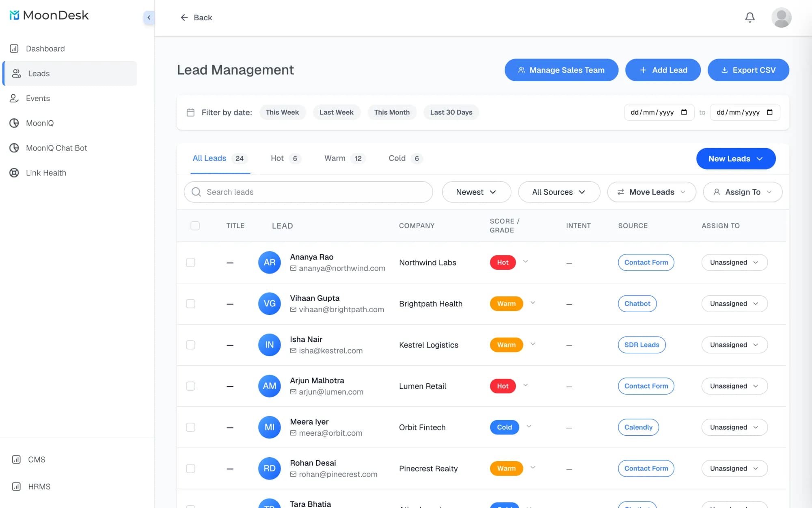This screenshot has width=812, height=508.
Task: Open the end date calendar picker icon
Action: 770,112
